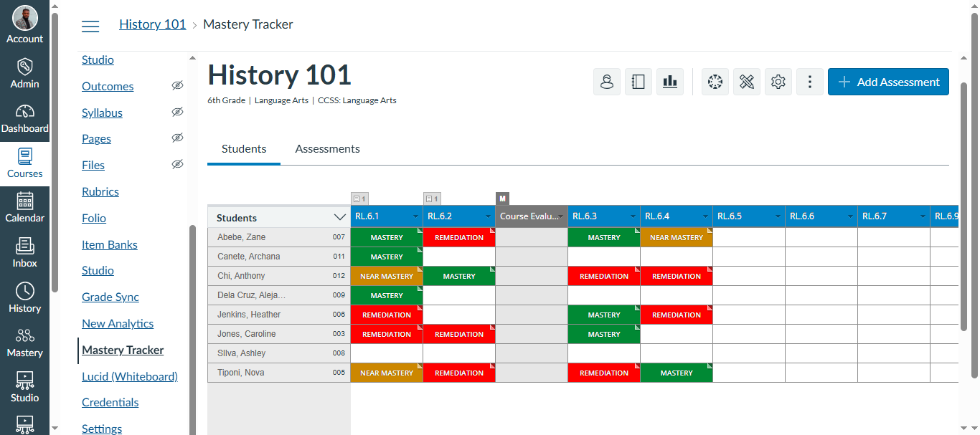Select the crossed tools editing icon
The width and height of the screenshot is (980, 435).
tap(746, 81)
